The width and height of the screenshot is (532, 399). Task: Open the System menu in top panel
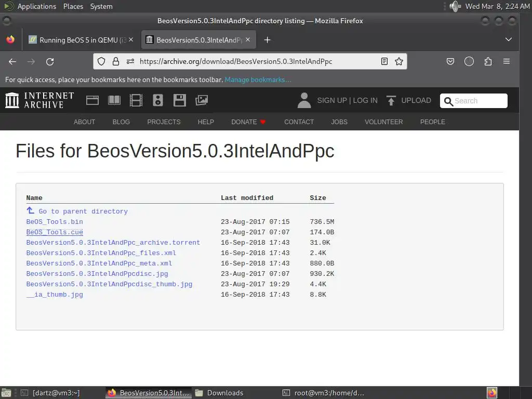pyautogui.click(x=101, y=6)
